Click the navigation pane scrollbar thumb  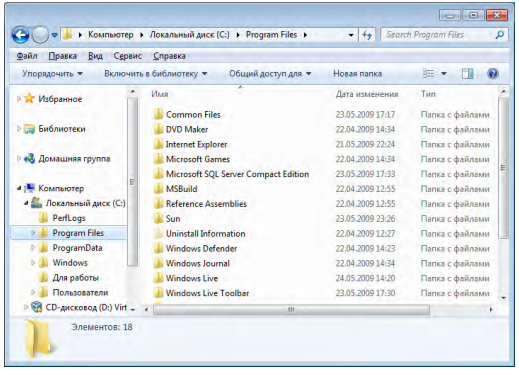tap(133, 182)
